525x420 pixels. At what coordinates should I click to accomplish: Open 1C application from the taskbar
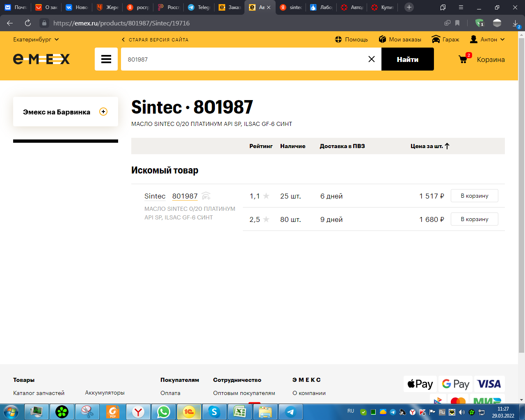pos(189,412)
